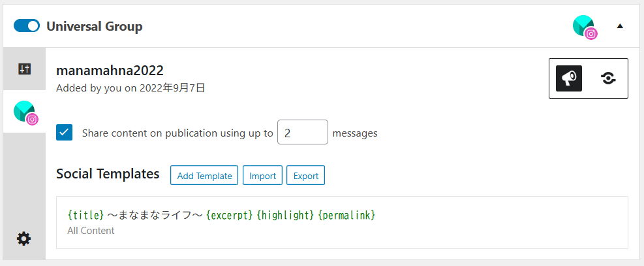Click the Import button

click(x=262, y=176)
